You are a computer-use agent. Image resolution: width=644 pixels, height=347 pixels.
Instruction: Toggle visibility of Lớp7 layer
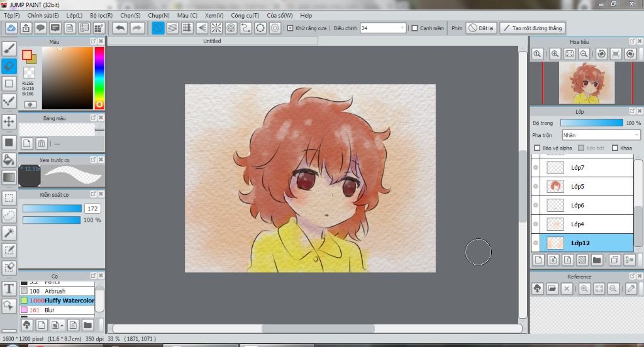pos(536,168)
